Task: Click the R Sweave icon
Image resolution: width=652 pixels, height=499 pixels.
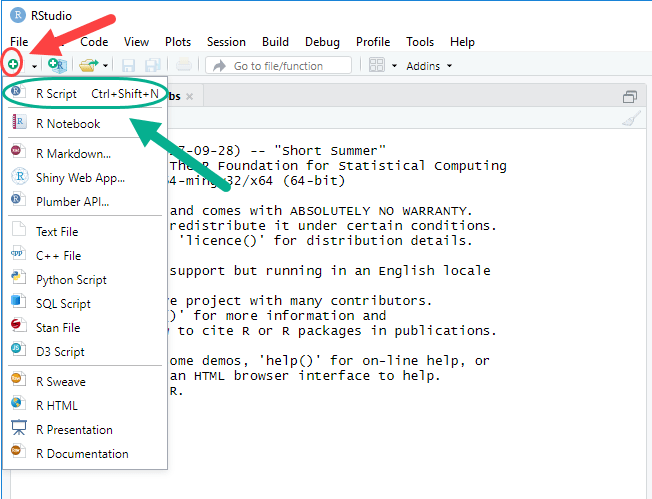Action: point(18,379)
